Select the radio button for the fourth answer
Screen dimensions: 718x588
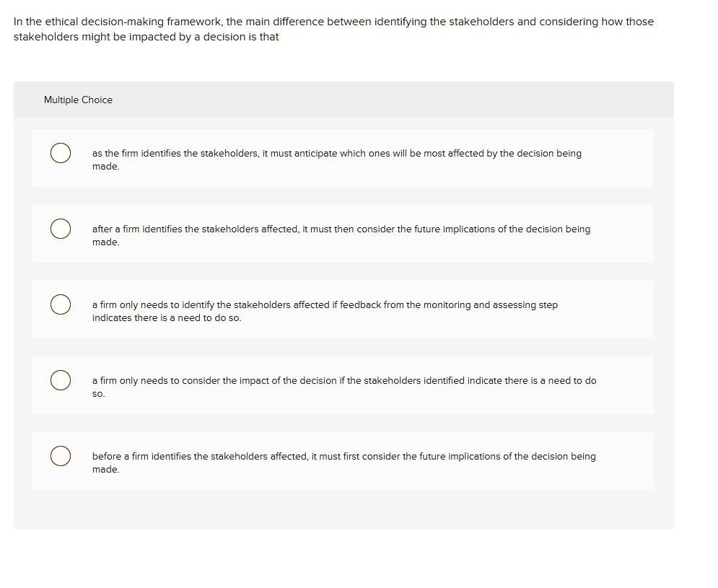coord(61,380)
